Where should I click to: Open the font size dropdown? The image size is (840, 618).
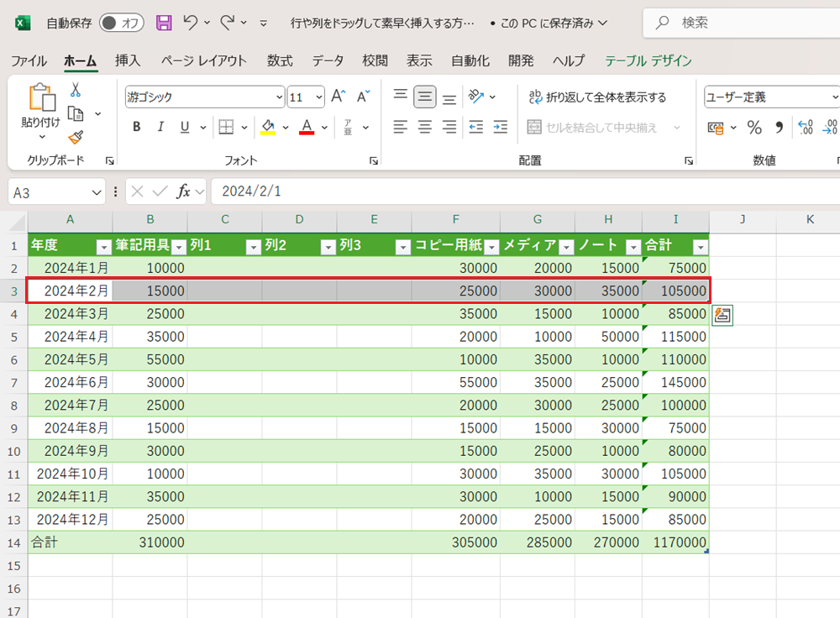coord(319,97)
